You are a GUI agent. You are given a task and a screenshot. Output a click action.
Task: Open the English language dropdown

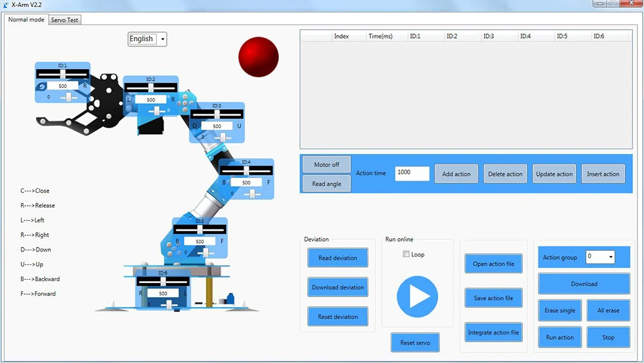tap(147, 39)
